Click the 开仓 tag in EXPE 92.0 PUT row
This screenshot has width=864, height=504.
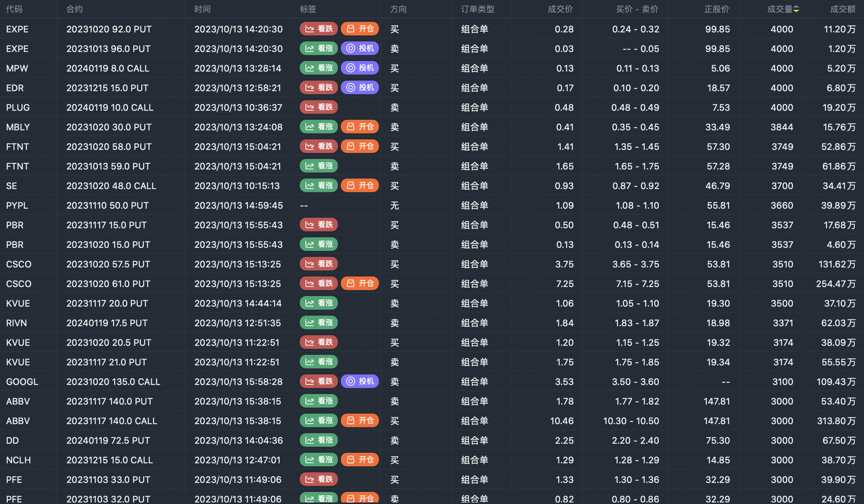tap(360, 29)
